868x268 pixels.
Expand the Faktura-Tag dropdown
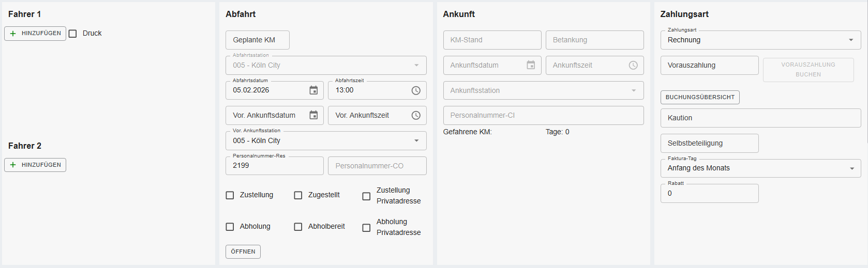[x=851, y=168]
